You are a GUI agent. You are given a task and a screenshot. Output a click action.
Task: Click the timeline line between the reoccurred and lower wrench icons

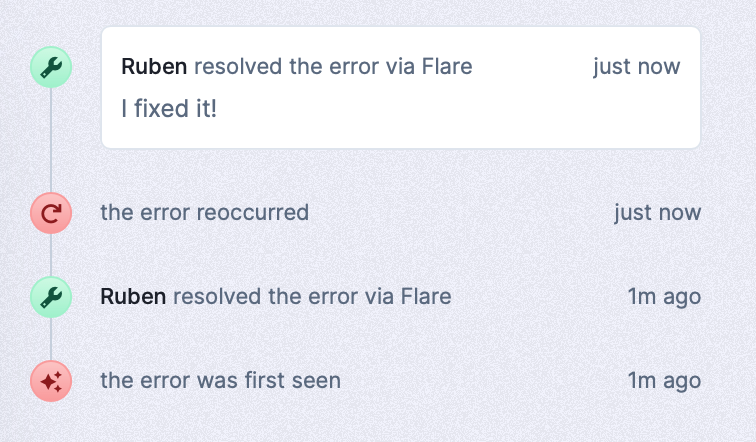pyautogui.click(x=51, y=255)
